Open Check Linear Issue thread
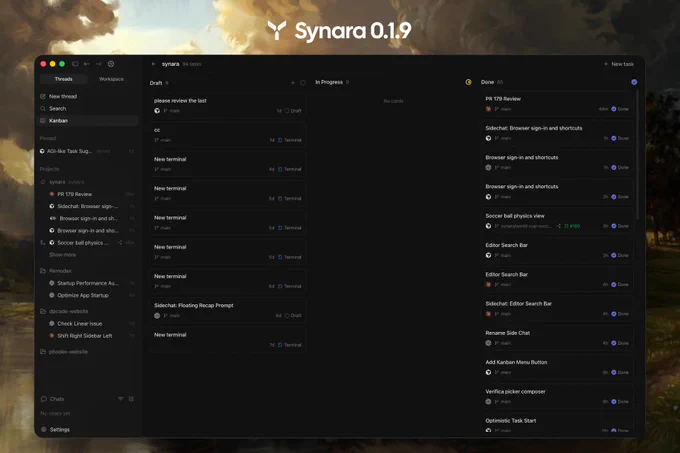680x453 pixels. click(91, 323)
